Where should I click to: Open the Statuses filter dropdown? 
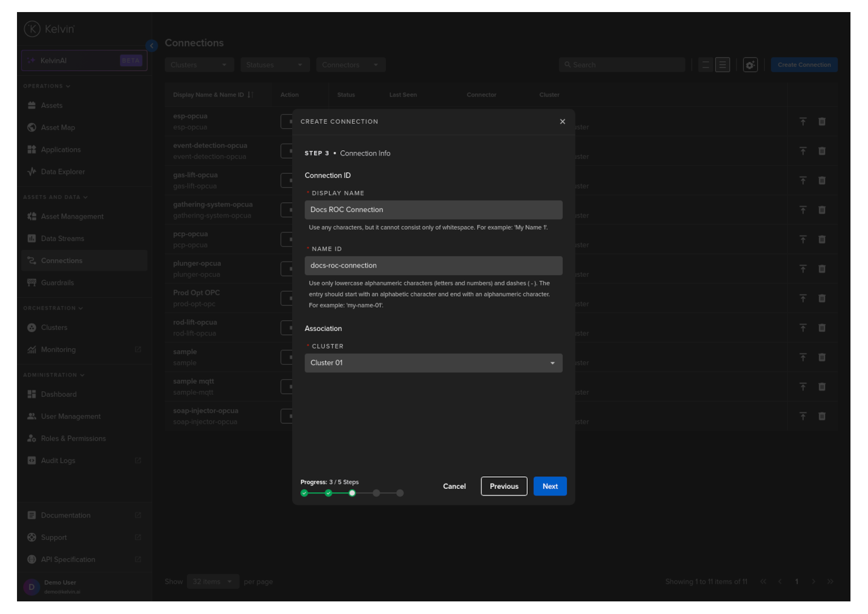tap(275, 65)
